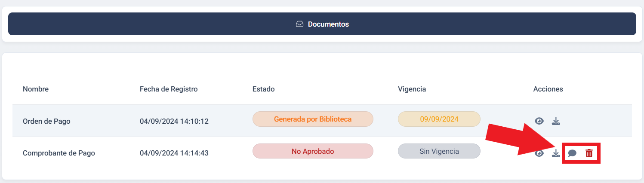Click the Acciones column header
Viewport: 644px width, 183px height.
click(548, 89)
